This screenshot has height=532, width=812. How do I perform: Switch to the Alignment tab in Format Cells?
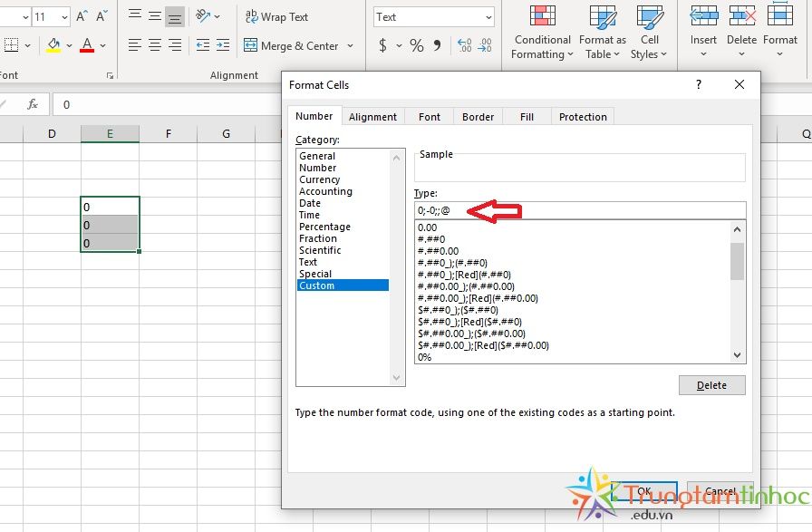(x=372, y=117)
